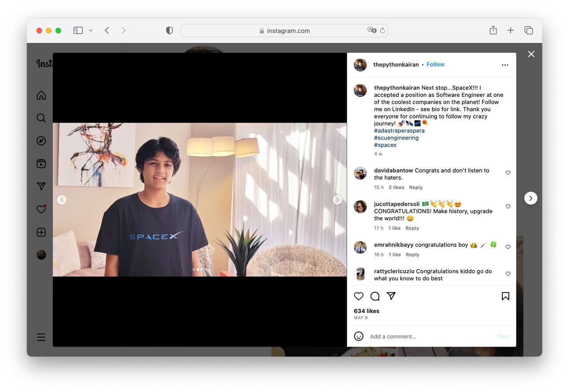The width and height of the screenshot is (569, 392).
Task: Create a new post with the plus icon
Action: click(x=40, y=232)
